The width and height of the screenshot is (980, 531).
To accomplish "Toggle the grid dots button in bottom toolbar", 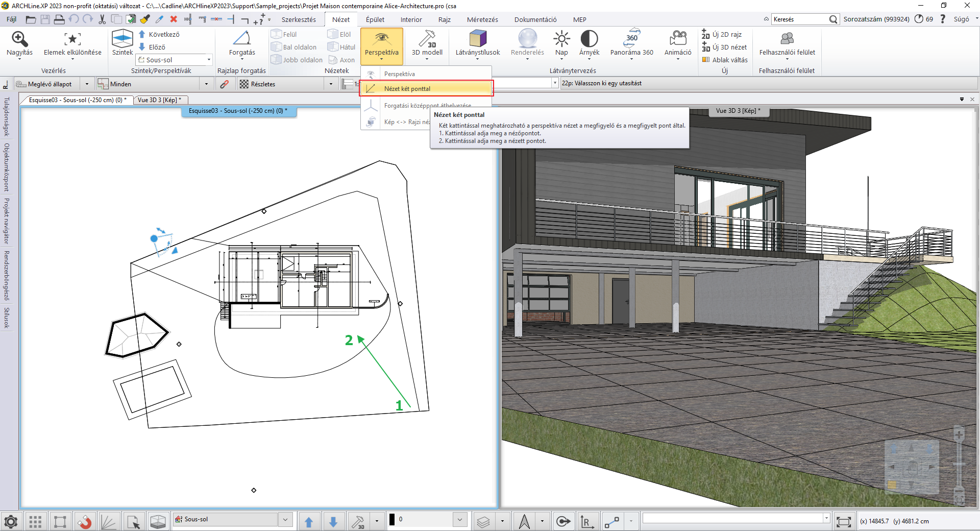I will pos(35,521).
